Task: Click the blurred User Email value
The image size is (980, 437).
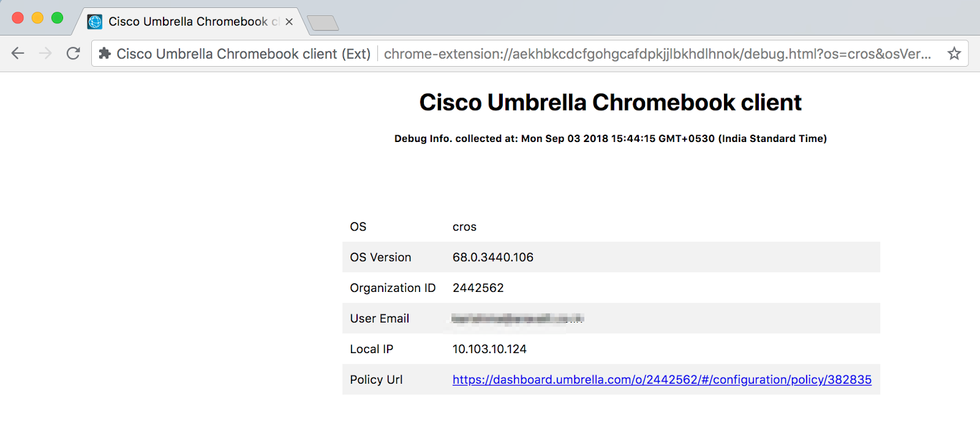Action: pyautogui.click(x=518, y=318)
